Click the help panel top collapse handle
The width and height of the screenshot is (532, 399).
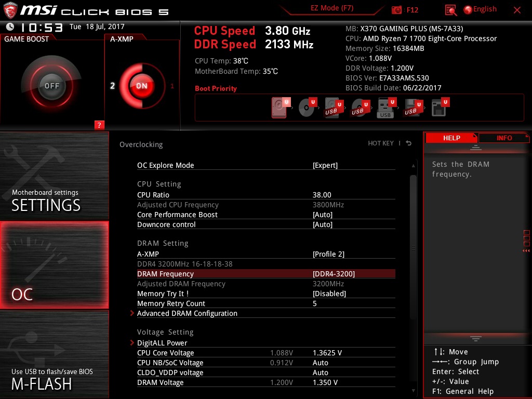pos(476,147)
